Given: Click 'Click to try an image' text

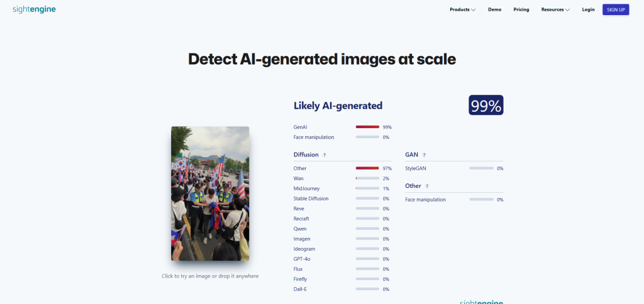Looking at the screenshot, I should (x=210, y=276).
